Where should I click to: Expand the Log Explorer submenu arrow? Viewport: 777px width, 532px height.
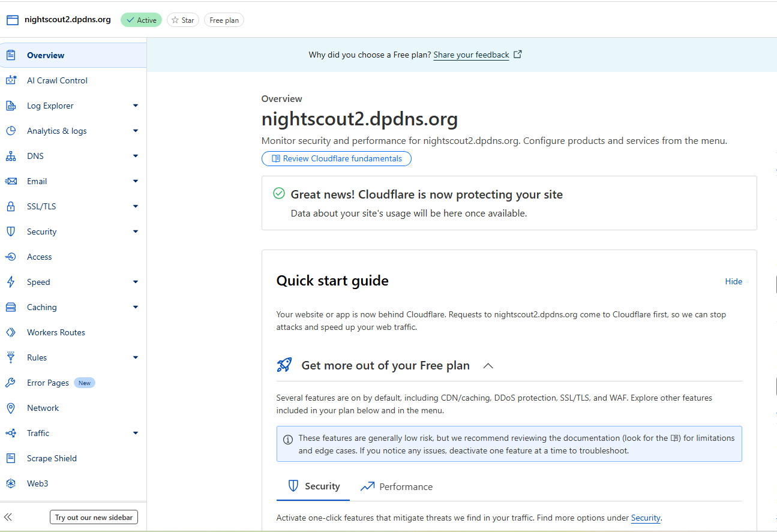tap(136, 106)
